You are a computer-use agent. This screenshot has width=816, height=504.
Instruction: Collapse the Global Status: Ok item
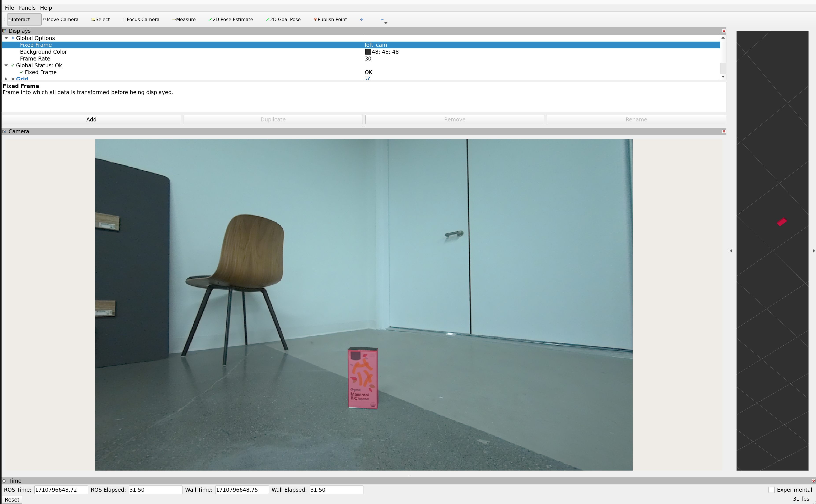pos(6,65)
